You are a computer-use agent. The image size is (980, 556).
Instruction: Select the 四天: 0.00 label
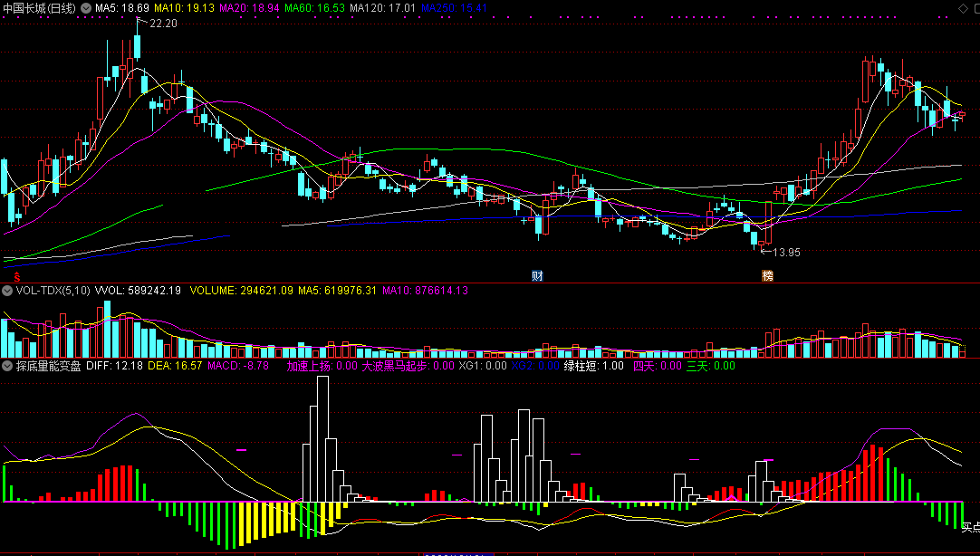[657, 366]
